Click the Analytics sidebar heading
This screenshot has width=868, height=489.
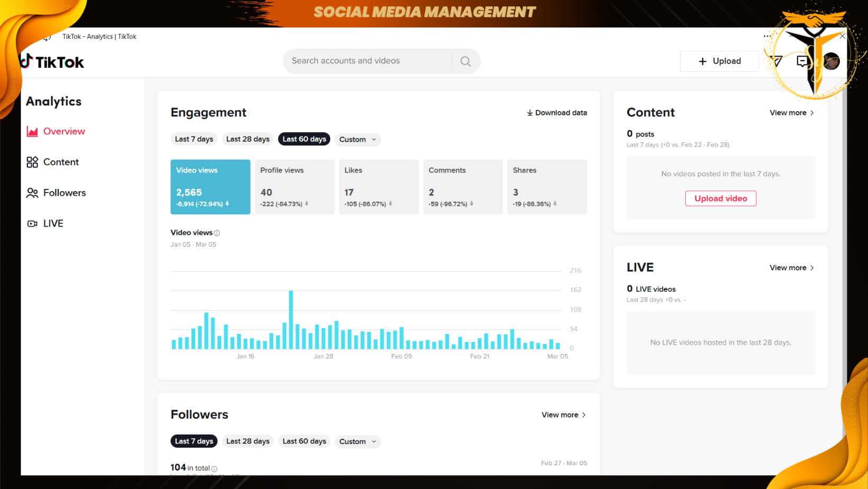(x=54, y=102)
